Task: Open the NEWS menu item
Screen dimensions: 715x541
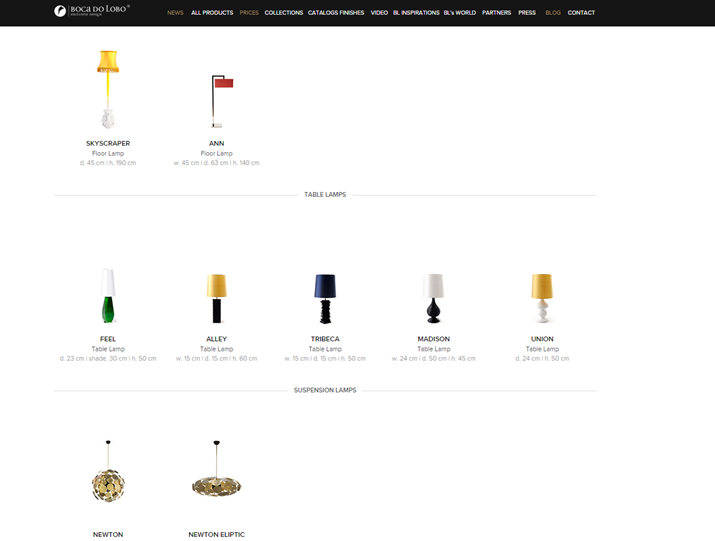Action: point(175,13)
